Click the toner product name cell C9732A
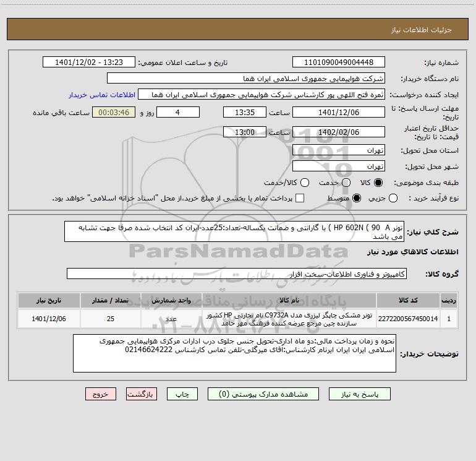 pyautogui.click(x=289, y=319)
